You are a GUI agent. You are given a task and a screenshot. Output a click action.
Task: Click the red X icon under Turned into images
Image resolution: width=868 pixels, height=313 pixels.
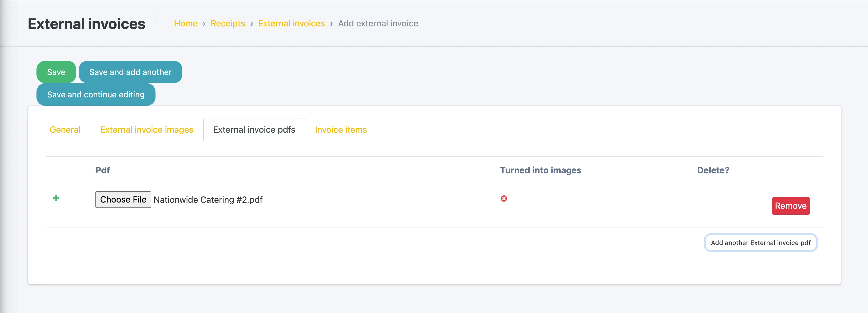(x=504, y=199)
